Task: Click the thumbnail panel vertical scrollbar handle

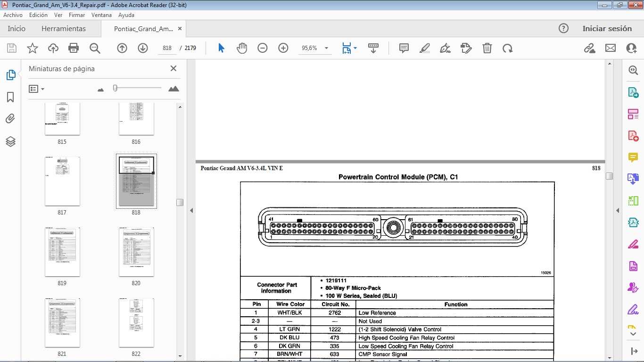Action: click(180, 202)
